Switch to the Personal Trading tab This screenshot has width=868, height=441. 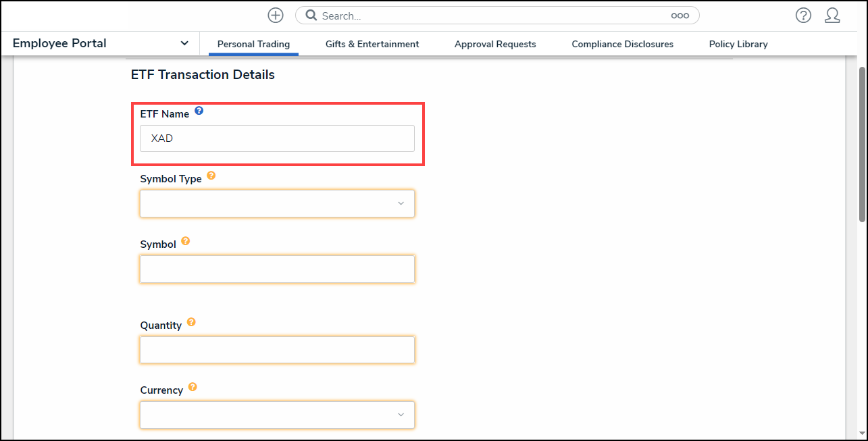253,44
